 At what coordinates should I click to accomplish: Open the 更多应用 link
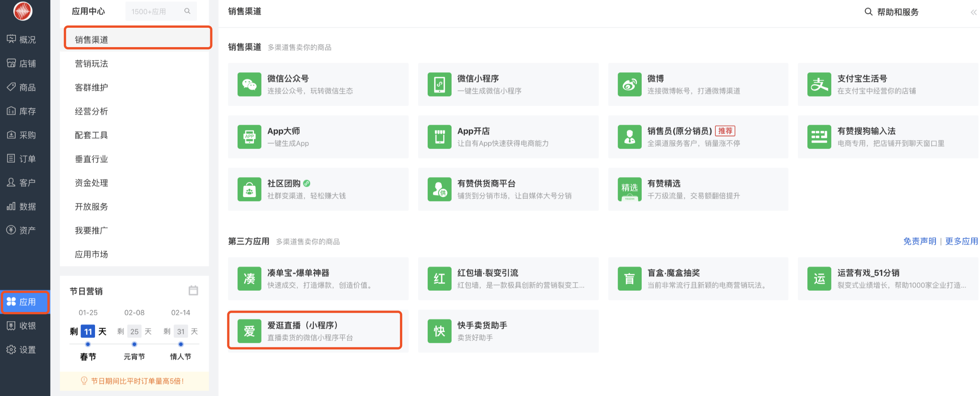961,241
